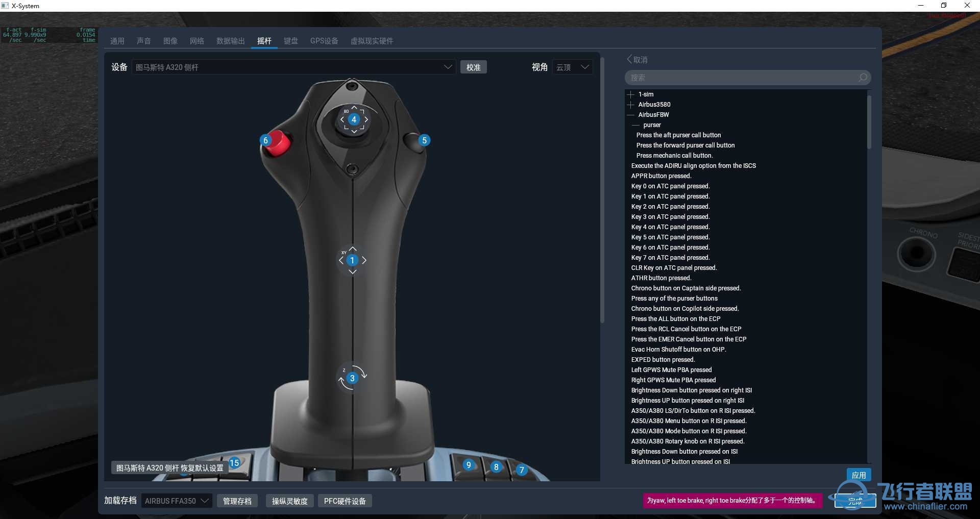The width and height of the screenshot is (980, 519).
Task: Switch to the 图像 tab
Action: (170, 41)
